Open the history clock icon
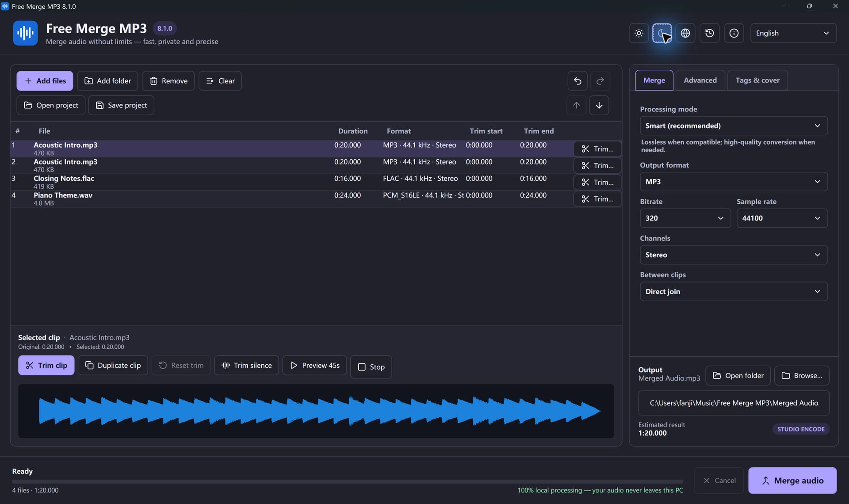Viewport: 849px width, 504px height. (710, 33)
